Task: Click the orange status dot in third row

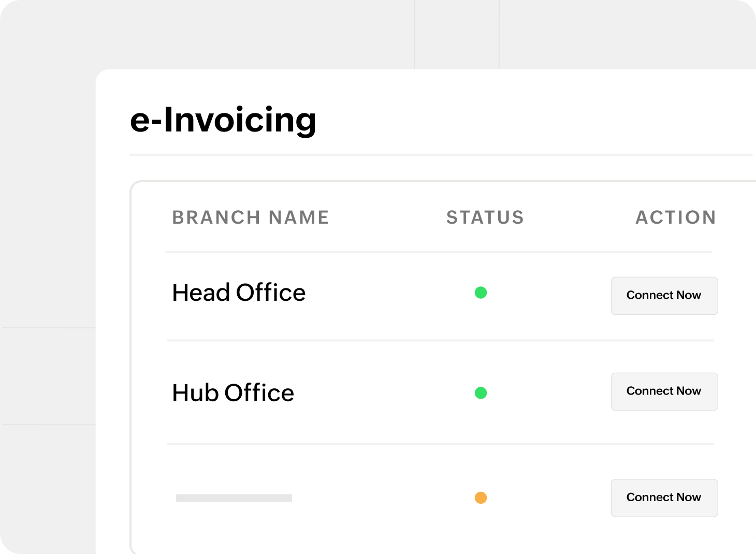Action: pyautogui.click(x=481, y=498)
